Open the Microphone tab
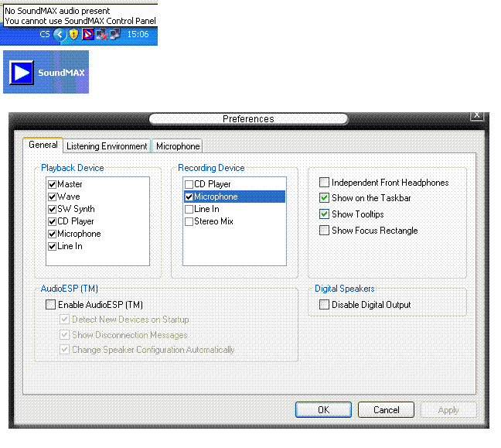501x448 pixels. tap(178, 146)
